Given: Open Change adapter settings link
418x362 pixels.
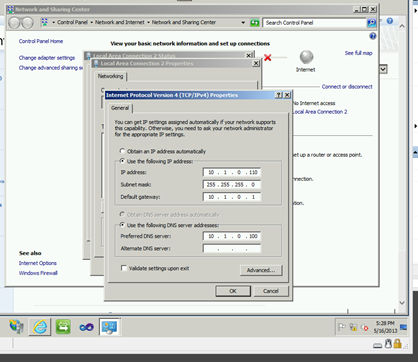Looking at the screenshot, I should [47, 58].
